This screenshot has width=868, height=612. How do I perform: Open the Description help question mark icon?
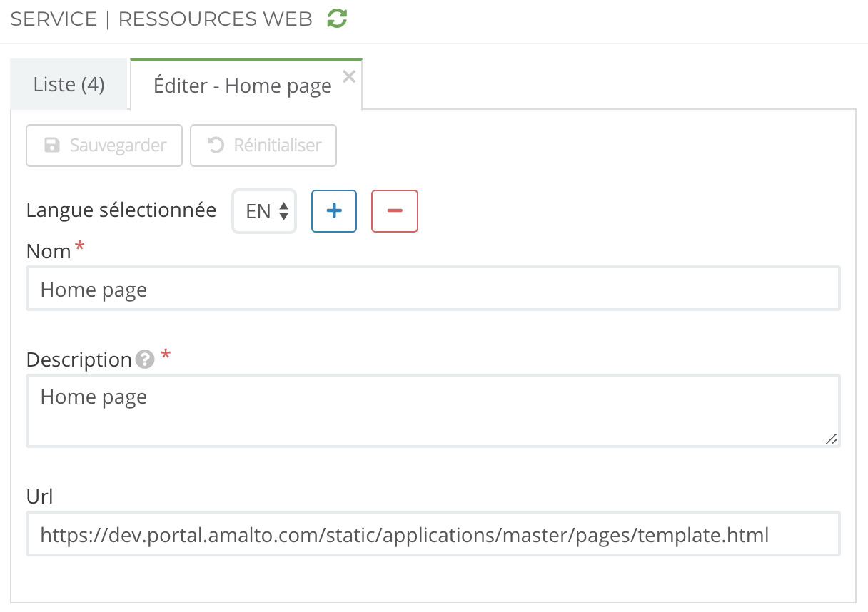[145, 359]
